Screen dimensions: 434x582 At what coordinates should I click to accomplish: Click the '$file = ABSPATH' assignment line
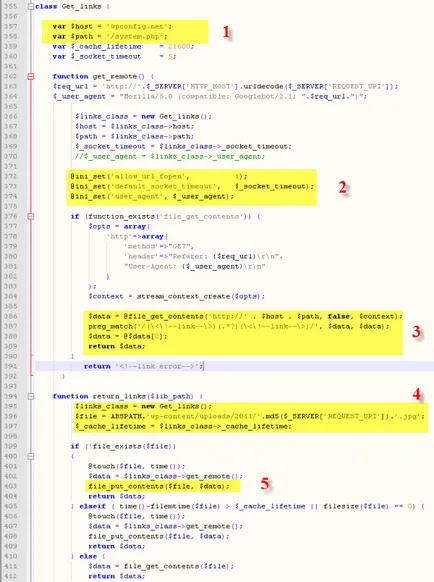249,416
